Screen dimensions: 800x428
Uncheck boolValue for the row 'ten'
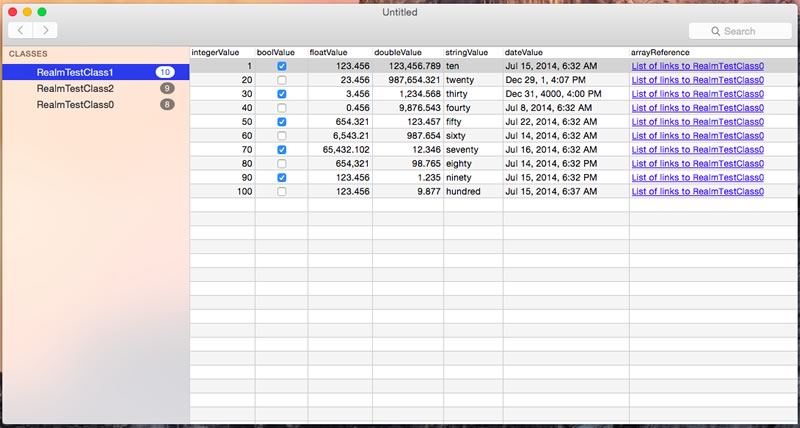point(282,66)
